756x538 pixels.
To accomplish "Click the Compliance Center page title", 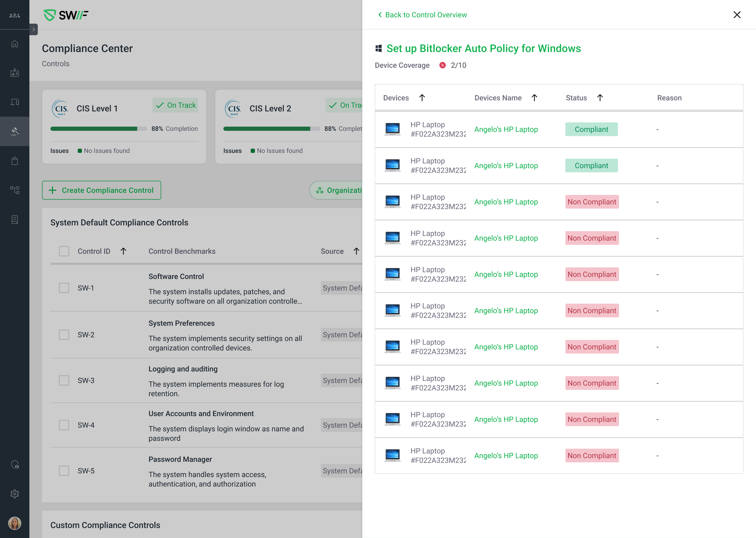I will pyautogui.click(x=87, y=49).
